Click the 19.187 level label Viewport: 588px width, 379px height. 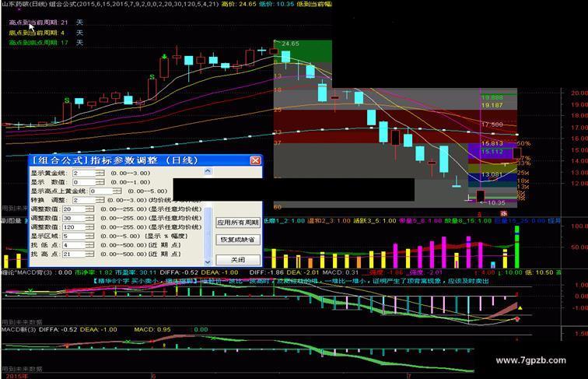[492, 105]
